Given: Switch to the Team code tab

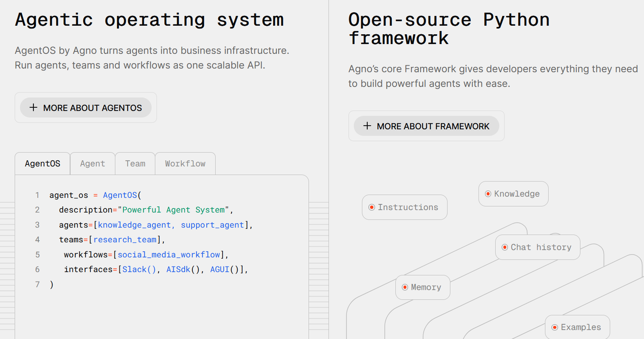Looking at the screenshot, I should [x=135, y=164].
